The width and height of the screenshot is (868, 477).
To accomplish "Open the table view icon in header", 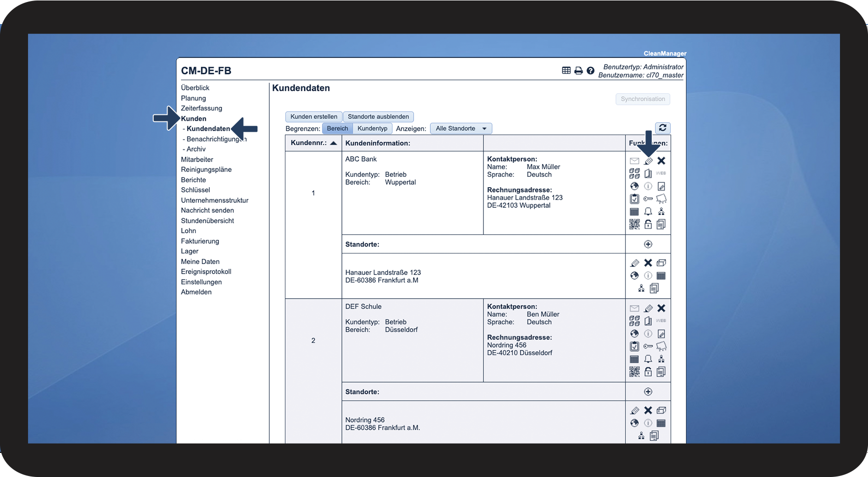I will (566, 71).
